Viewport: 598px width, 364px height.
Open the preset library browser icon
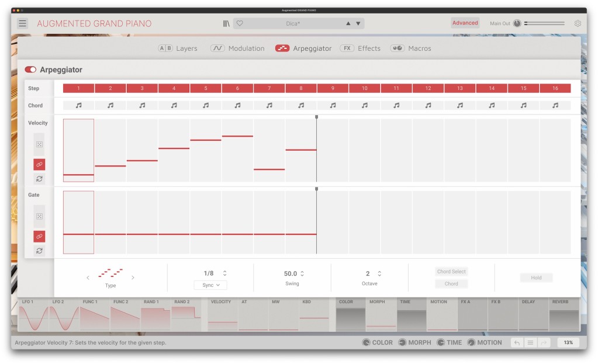[226, 23]
